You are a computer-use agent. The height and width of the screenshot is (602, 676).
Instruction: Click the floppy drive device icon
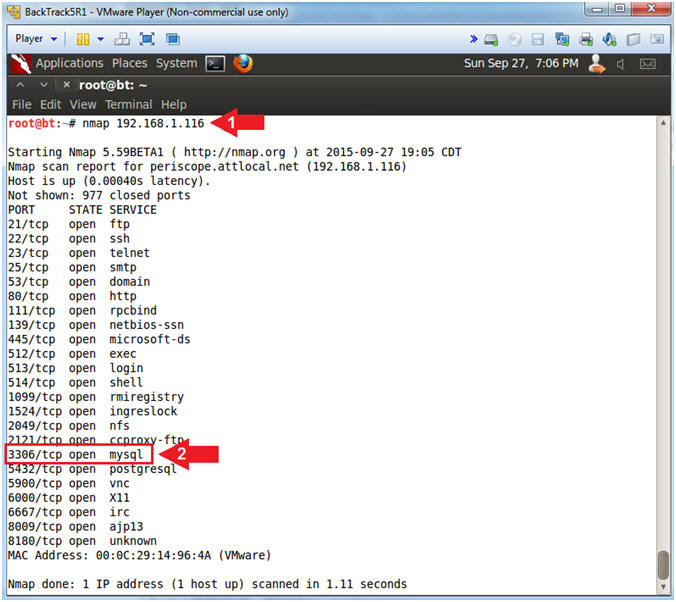point(538,40)
